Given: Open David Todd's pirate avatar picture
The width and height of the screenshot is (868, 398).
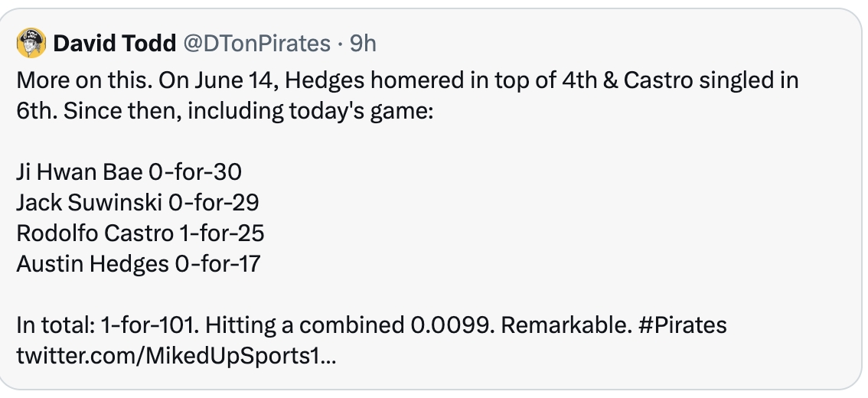Looking at the screenshot, I should (x=31, y=43).
